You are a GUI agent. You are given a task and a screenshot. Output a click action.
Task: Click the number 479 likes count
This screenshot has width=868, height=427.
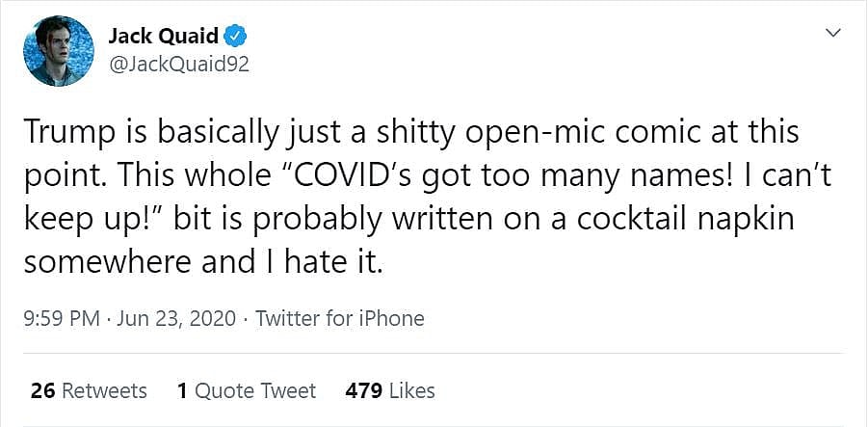364,390
